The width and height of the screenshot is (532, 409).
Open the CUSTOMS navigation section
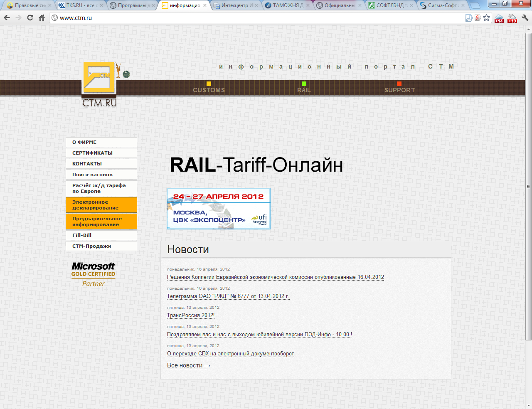coord(209,90)
